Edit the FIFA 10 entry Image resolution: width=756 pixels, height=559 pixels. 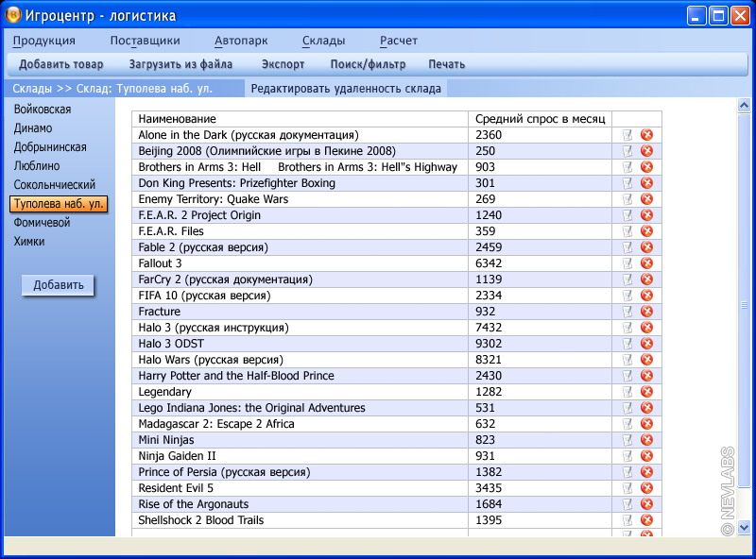tap(627, 296)
